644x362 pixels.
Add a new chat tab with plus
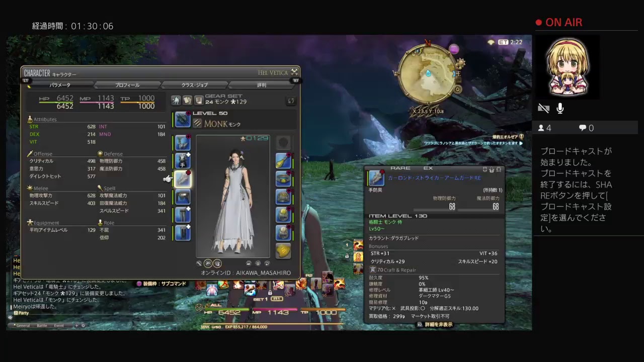pos(77,326)
